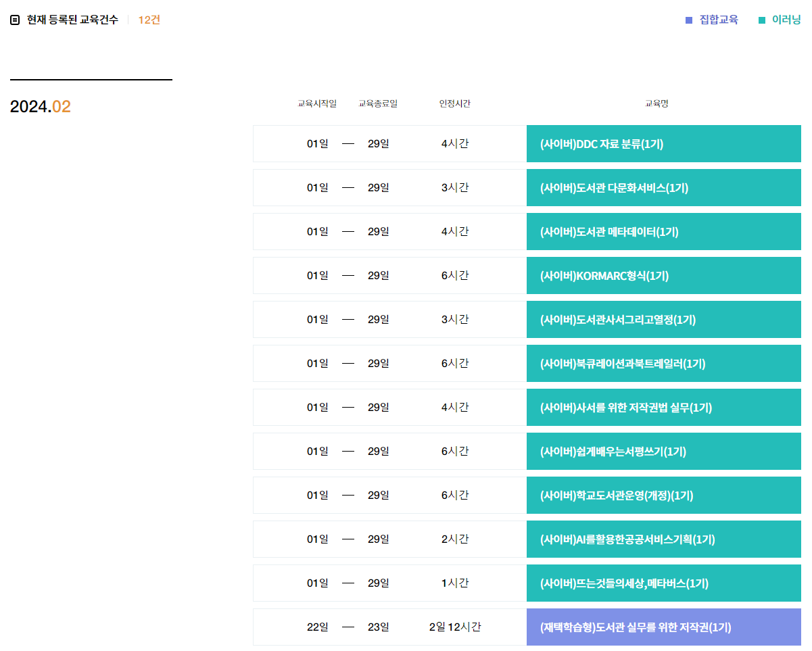Open (재택학습형)도서관 실무를 위한 저작권(1기) course

point(664,627)
